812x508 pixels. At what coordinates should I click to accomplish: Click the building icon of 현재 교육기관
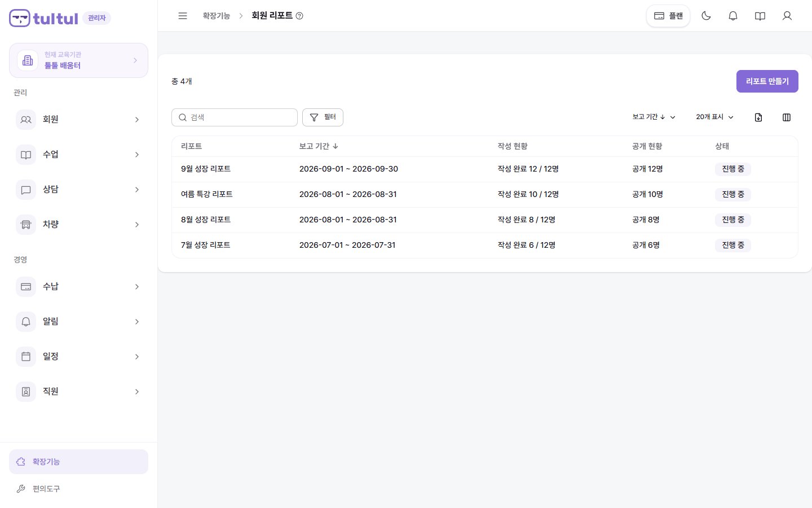(x=28, y=60)
